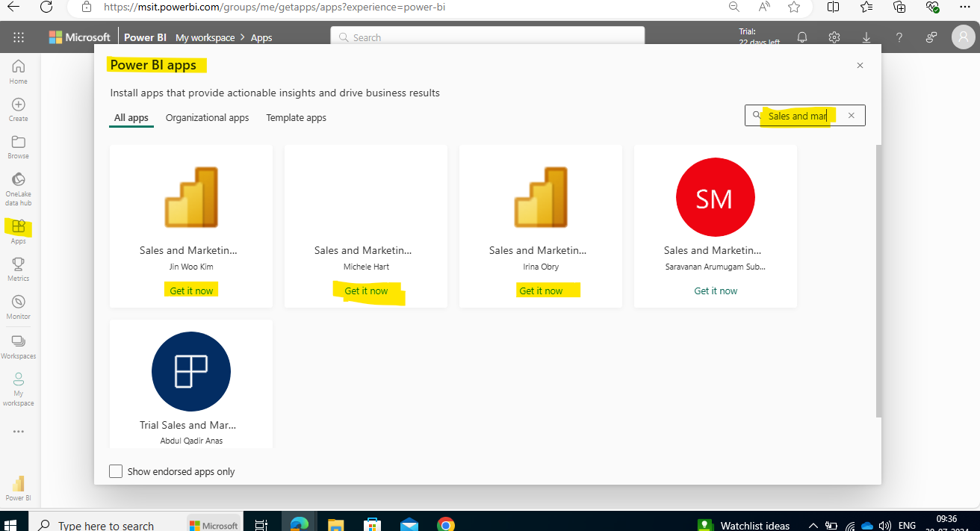Open OneLake data hub
Screen dimensions: 980x531
pos(18,189)
